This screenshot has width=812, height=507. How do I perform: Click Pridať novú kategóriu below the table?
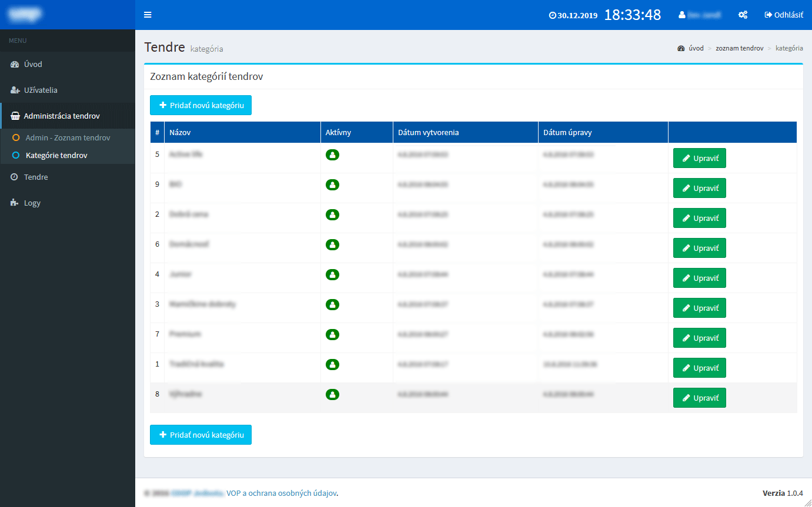coord(201,435)
